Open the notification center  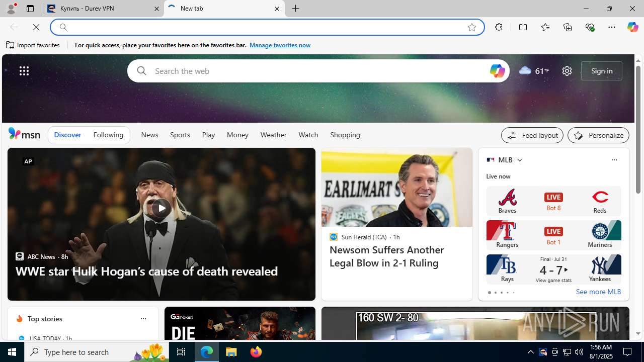(x=628, y=352)
